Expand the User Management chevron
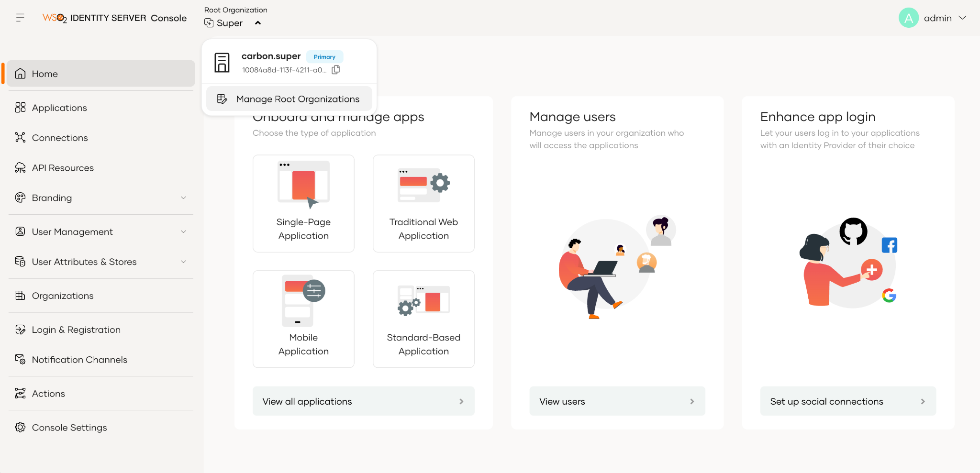The height and width of the screenshot is (473, 980). point(183,231)
